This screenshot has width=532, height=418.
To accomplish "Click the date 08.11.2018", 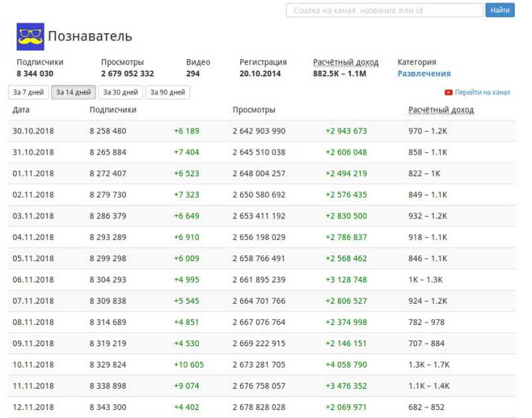I will 33,322.
